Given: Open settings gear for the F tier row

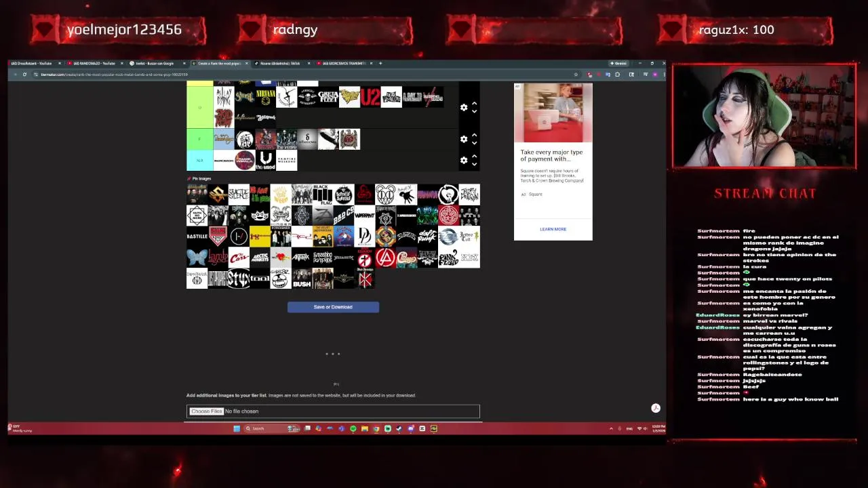Looking at the screenshot, I should (x=464, y=139).
